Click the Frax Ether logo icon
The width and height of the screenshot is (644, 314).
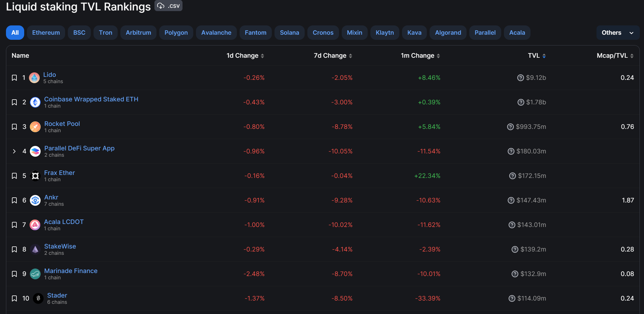[x=35, y=176]
